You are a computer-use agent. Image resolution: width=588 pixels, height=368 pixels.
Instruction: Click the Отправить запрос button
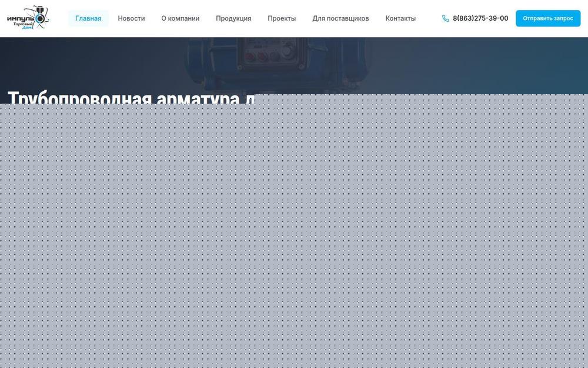click(547, 18)
